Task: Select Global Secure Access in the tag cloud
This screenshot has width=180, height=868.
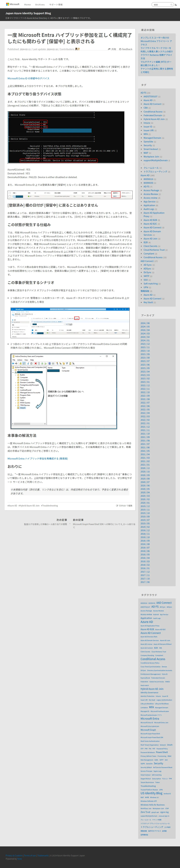Action: point(156,681)
